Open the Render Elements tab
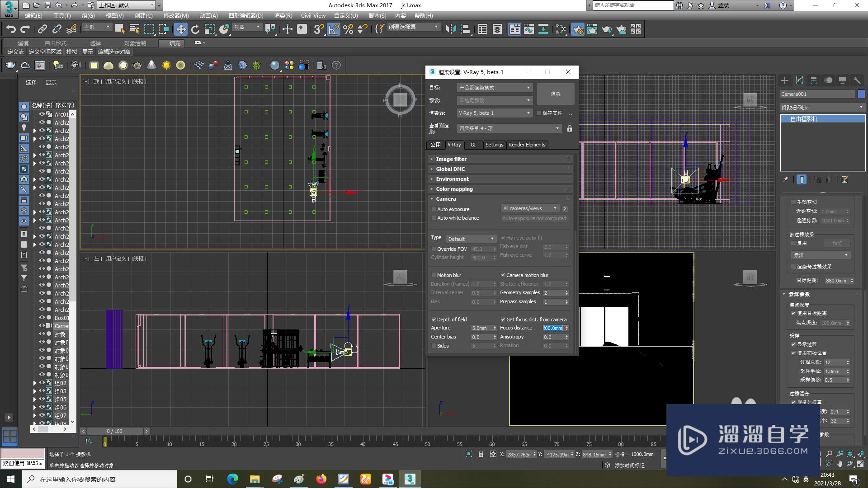The height and width of the screenshot is (489, 868). click(527, 145)
